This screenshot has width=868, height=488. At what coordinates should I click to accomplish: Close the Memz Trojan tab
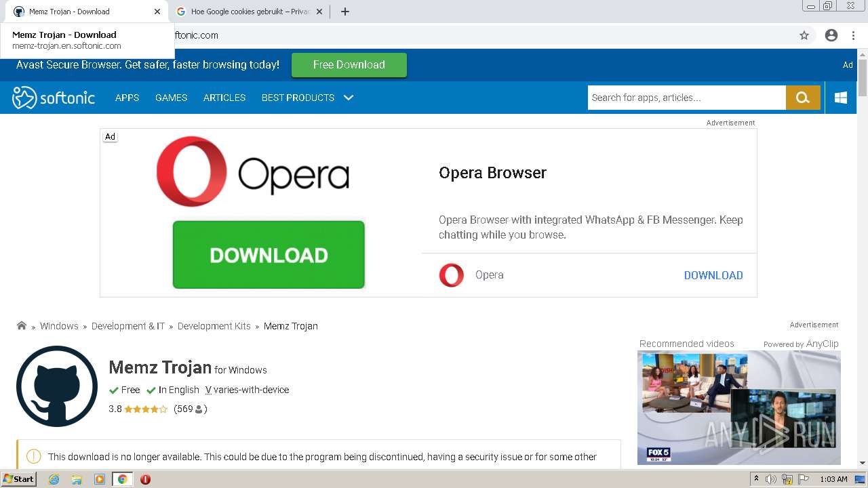coord(157,12)
